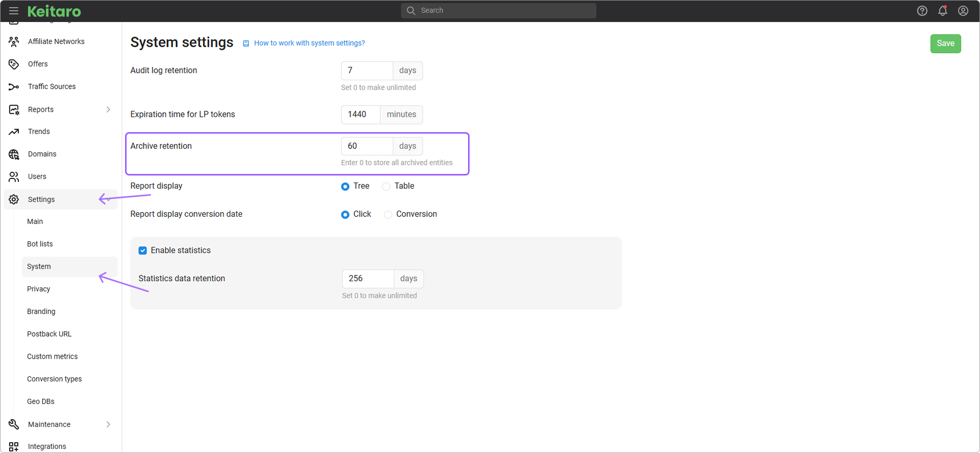Select the Table report display option

[x=386, y=187]
